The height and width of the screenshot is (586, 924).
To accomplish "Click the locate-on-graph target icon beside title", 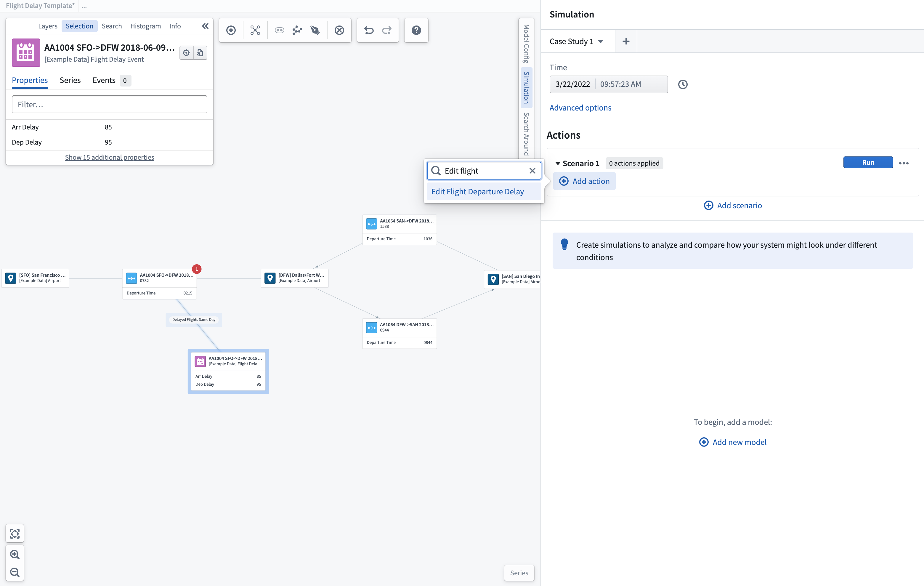I will click(187, 53).
